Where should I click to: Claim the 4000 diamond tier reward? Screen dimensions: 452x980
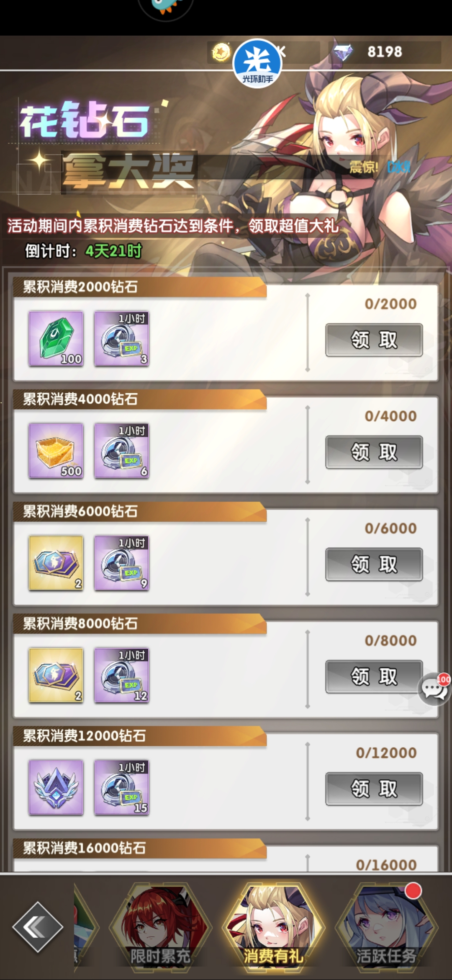click(374, 452)
